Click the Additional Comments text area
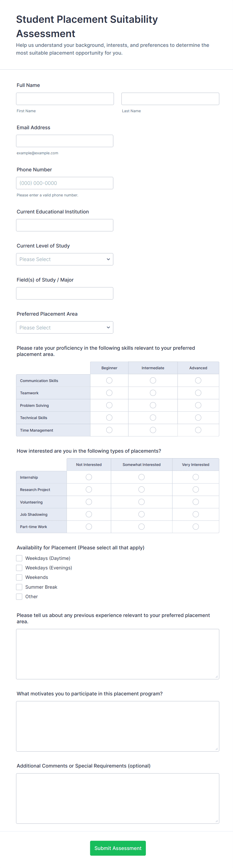Viewport: 233px width, 868px height. 117,798
